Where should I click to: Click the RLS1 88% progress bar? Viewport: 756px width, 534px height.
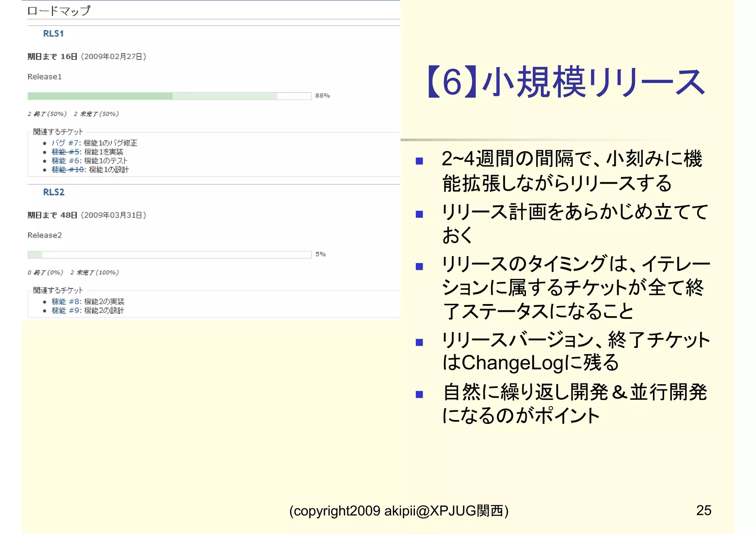click(x=169, y=96)
